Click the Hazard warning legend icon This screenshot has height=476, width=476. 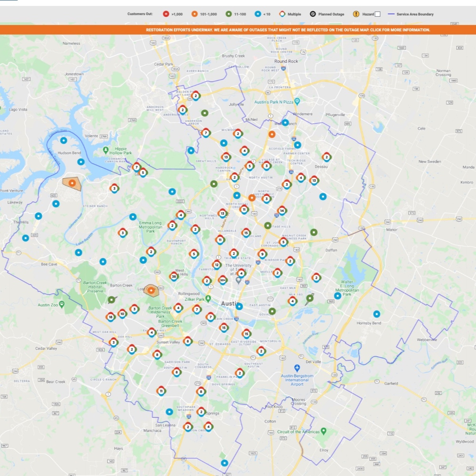pos(356,14)
